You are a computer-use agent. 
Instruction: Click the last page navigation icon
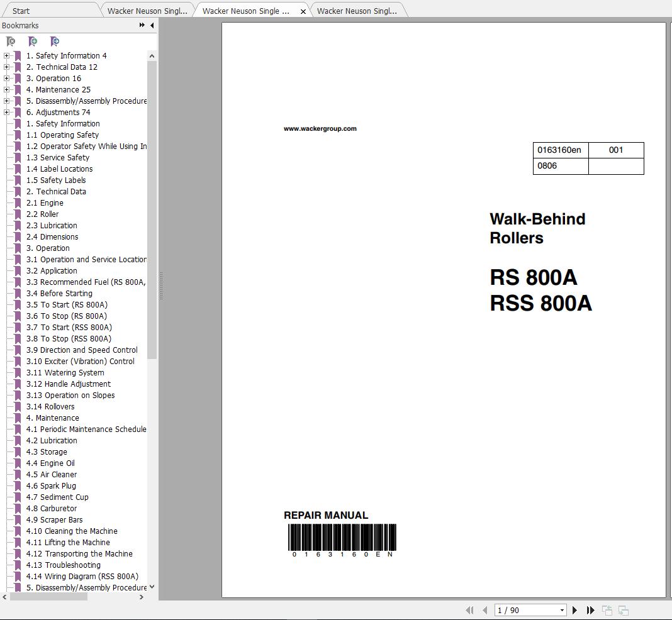point(590,610)
